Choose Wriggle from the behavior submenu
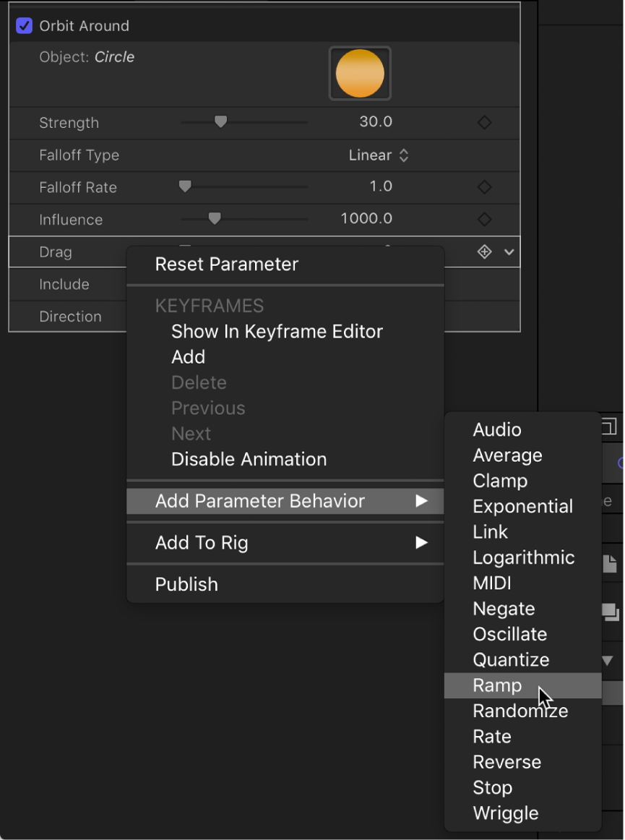The height and width of the screenshot is (840, 625). click(x=506, y=813)
